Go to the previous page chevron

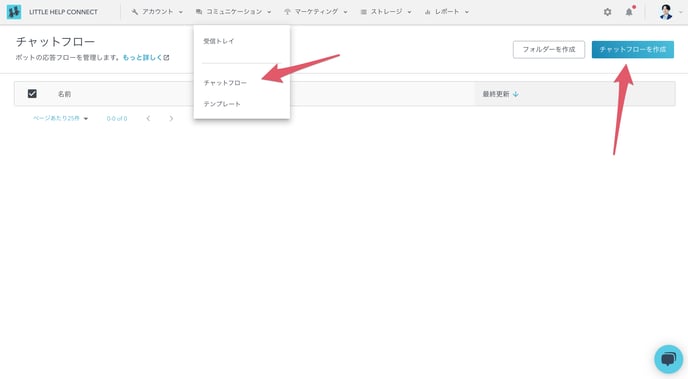click(148, 118)
